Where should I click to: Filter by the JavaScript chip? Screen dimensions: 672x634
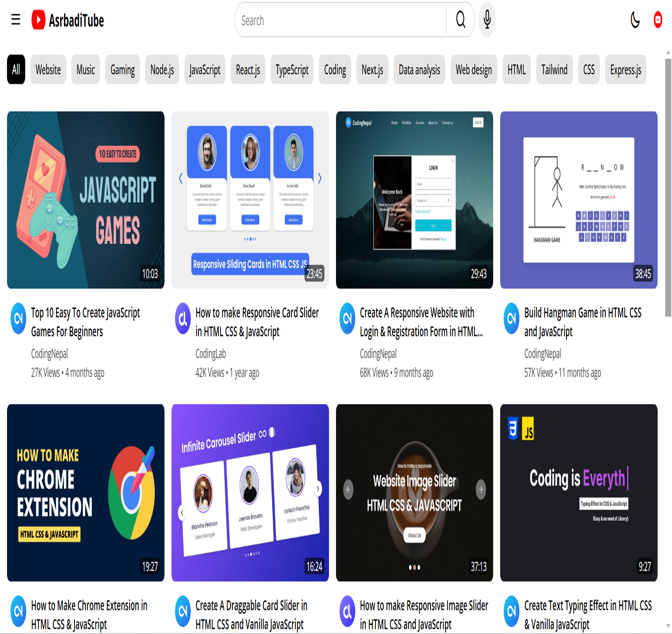pos(205,69)
